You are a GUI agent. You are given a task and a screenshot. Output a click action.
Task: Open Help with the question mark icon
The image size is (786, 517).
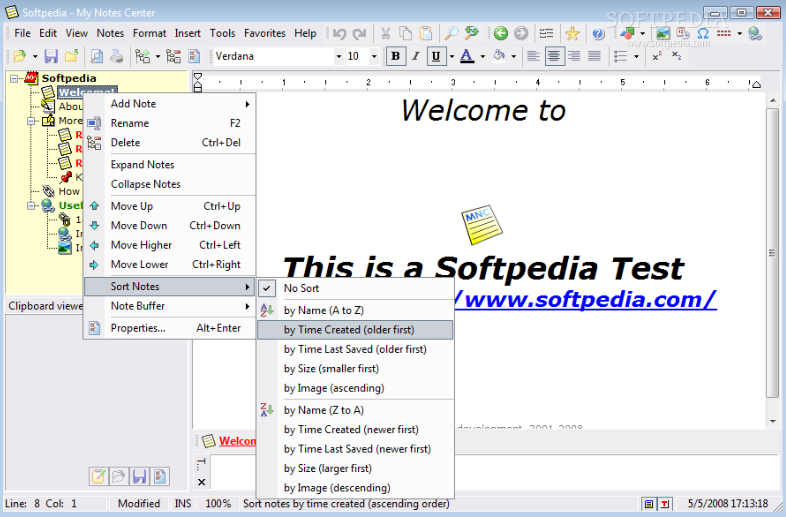[x=598, y=34]
